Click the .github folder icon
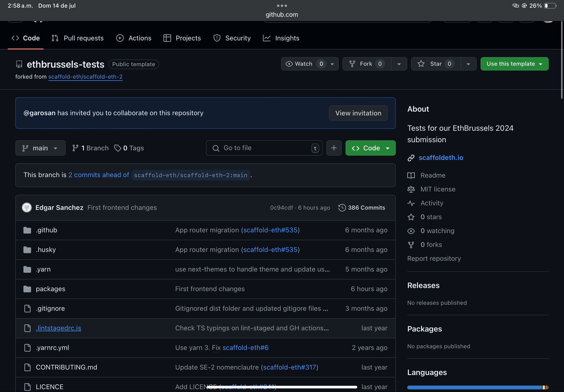This screenshot has width=564, height=392. click(x=27, y=230)
